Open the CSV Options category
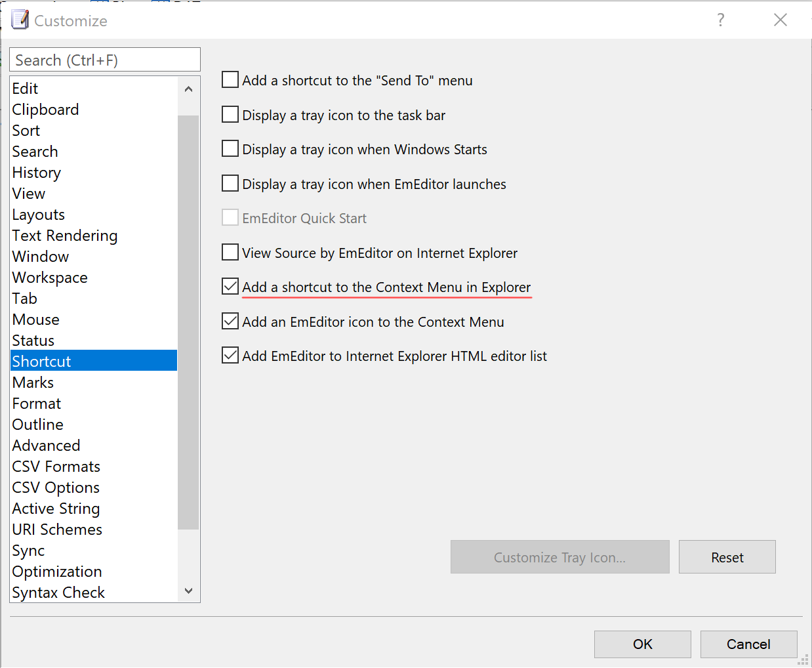The image size is (812, 668). [94, 488]
